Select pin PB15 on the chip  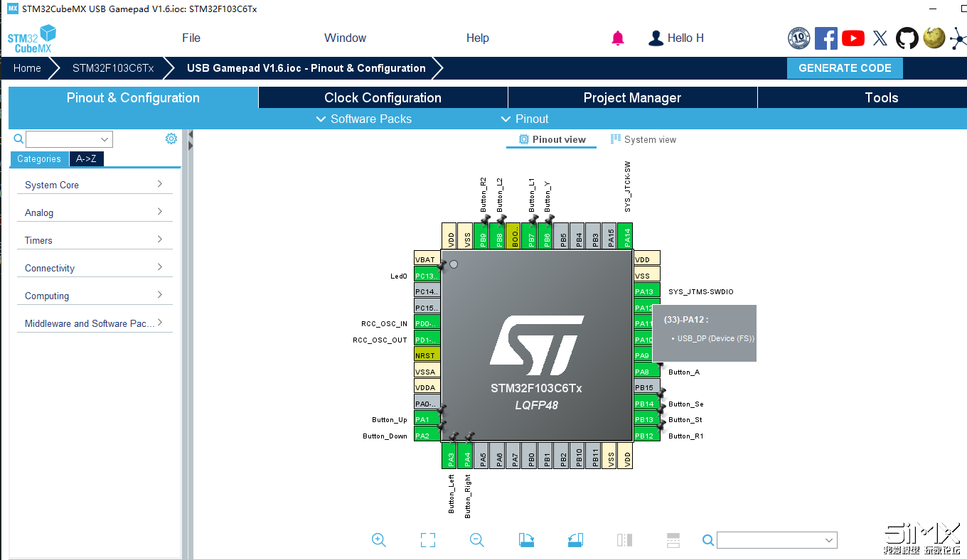[647, 387]
